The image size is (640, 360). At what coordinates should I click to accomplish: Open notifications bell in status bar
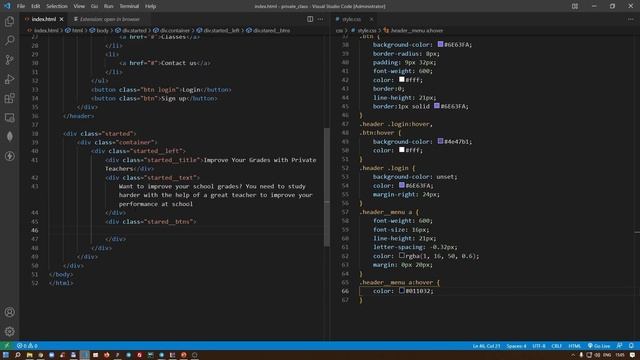coord(631,346)
